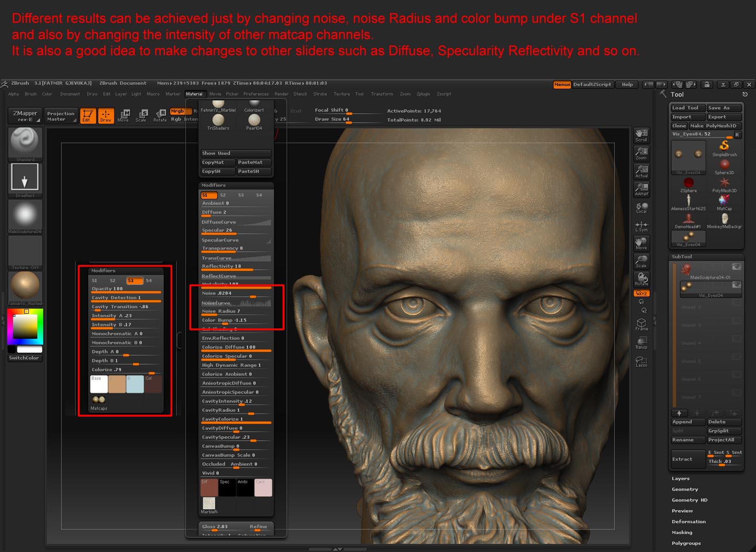The width and height of the screenshot is (756, 552).
Task: Select the DemoHead#1 tool
Action: 688,220
